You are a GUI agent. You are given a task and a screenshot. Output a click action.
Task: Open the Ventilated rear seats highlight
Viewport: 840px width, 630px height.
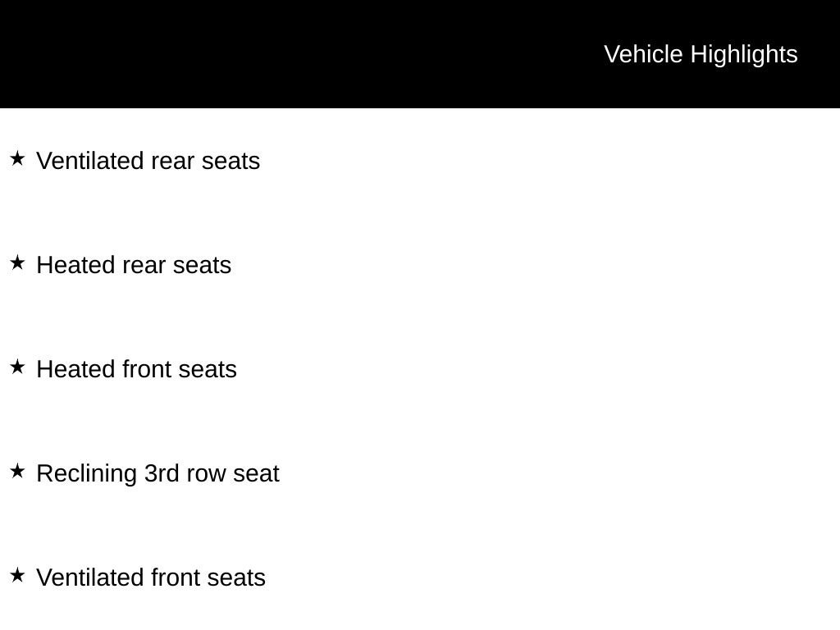148,161
